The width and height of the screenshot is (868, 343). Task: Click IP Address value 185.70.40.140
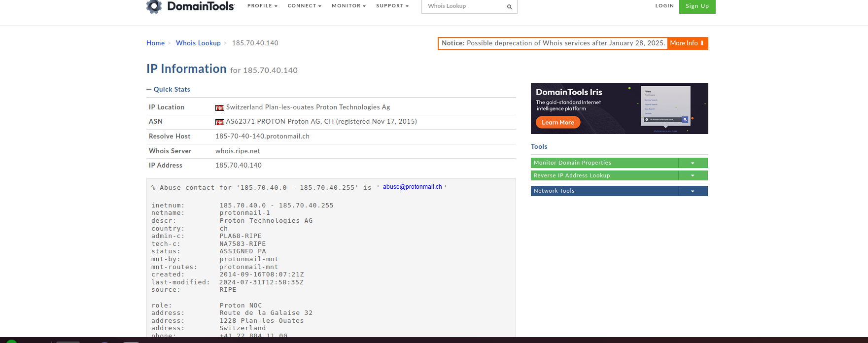click(239, 166)
